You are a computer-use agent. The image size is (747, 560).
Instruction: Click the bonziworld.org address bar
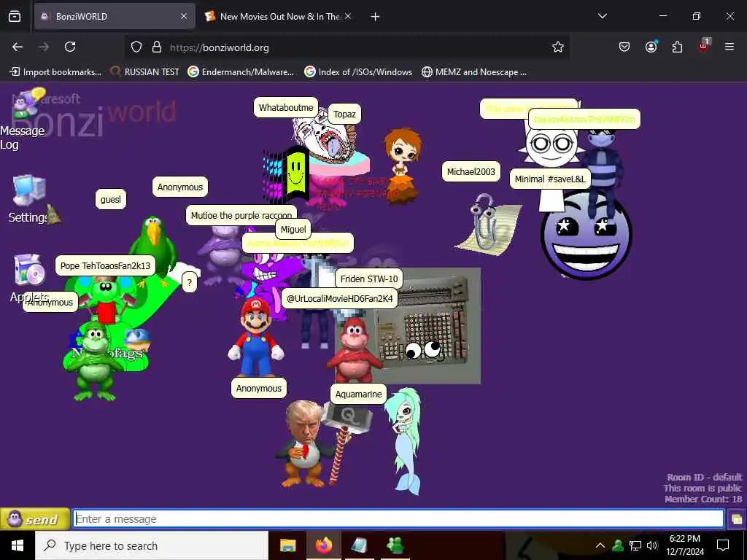pos(347,47)
